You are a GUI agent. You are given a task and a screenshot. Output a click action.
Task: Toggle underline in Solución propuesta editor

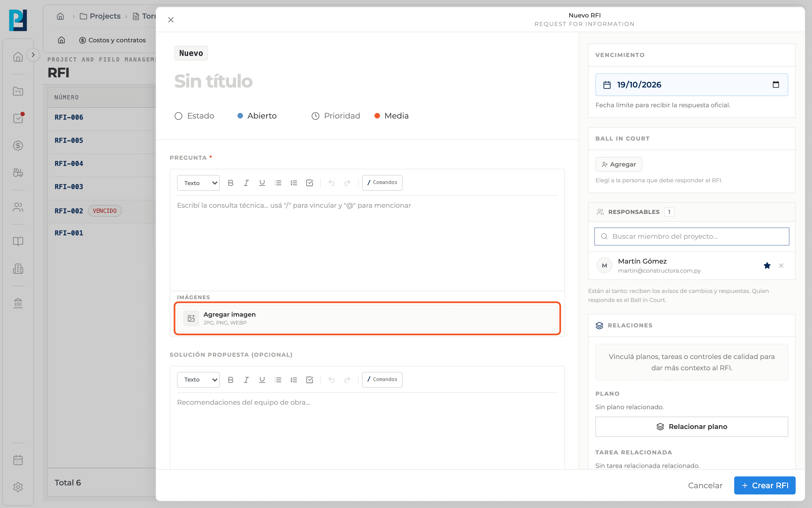[x=262, y=380]
